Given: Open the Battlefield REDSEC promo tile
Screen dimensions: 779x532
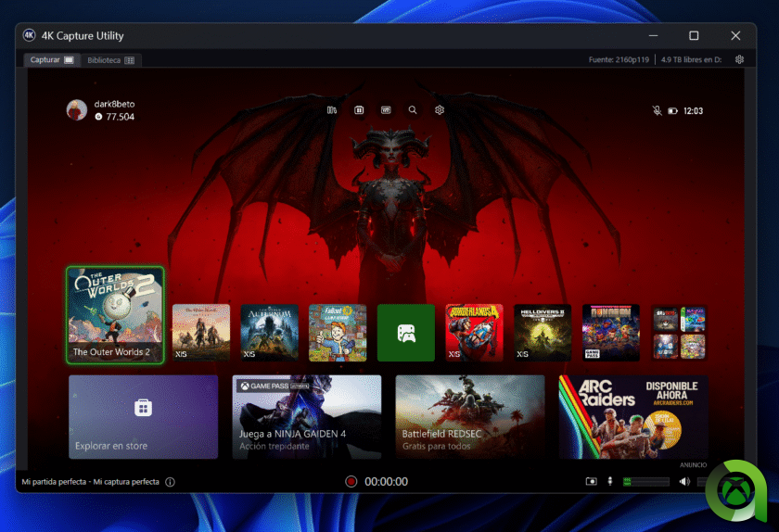Looking at the screenshot, I should (469, 416).
